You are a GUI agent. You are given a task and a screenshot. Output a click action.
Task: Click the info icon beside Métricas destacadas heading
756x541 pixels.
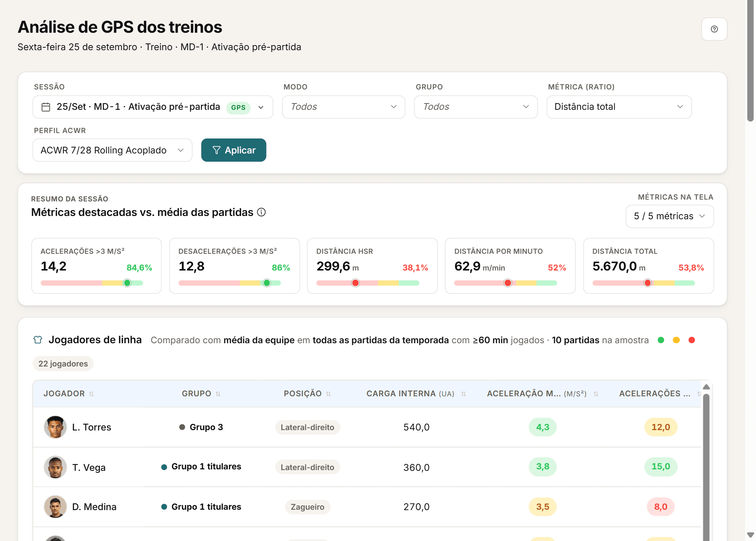261,212
